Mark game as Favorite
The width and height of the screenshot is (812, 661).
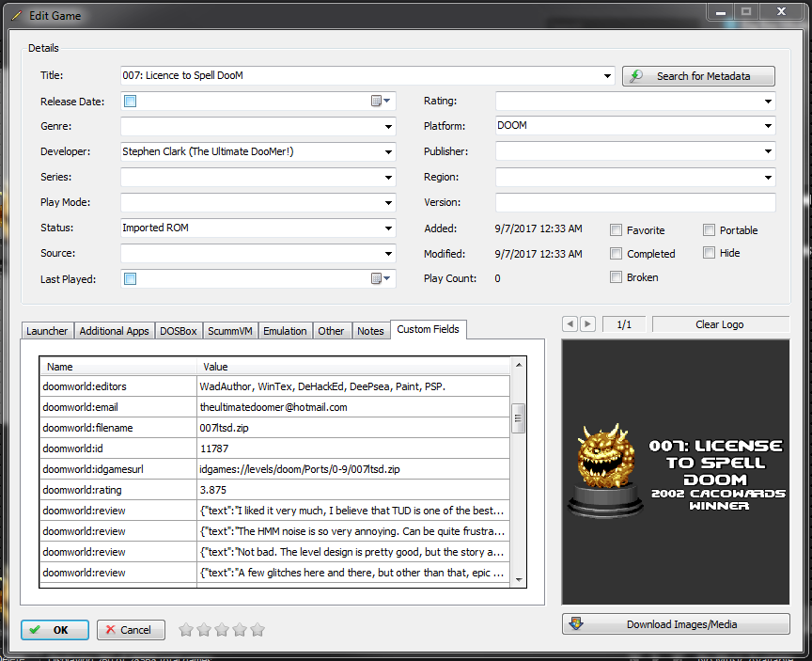(616, 230)
